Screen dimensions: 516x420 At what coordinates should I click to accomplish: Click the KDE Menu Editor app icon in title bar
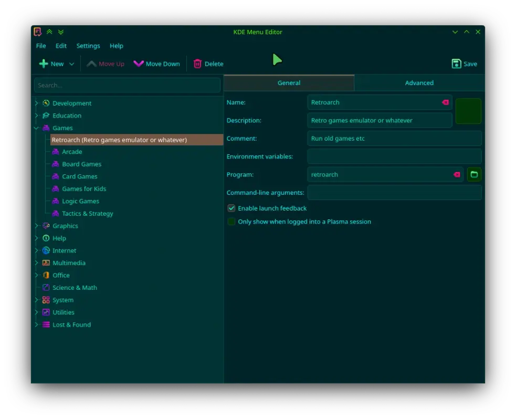(37, 31)
